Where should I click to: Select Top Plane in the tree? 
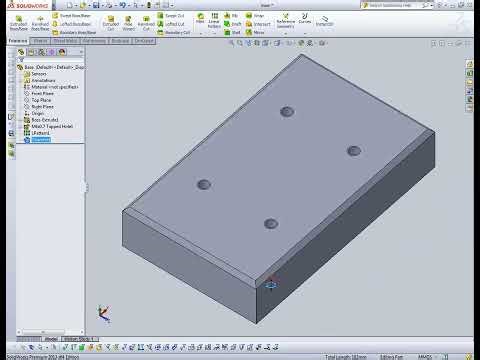(x=38, y=100)
